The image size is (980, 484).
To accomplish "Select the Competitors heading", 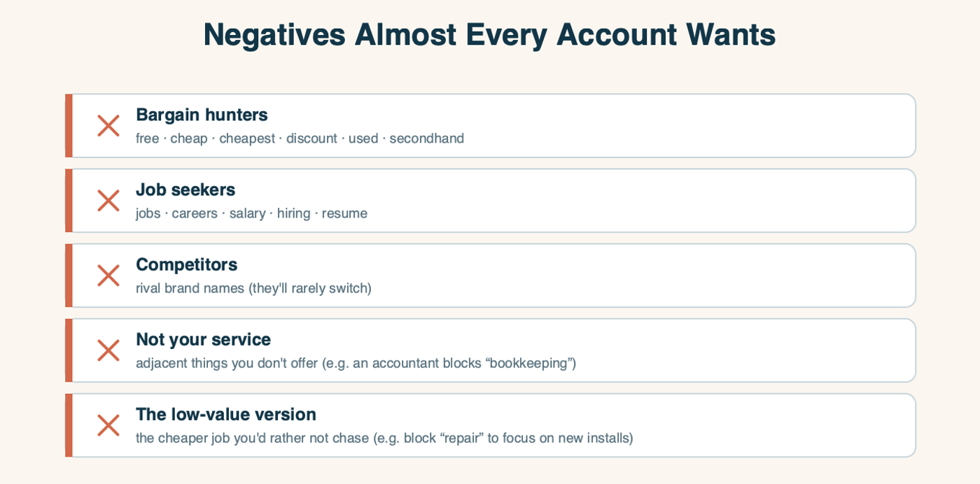I will pyautogui.click(x=187, y=264).
